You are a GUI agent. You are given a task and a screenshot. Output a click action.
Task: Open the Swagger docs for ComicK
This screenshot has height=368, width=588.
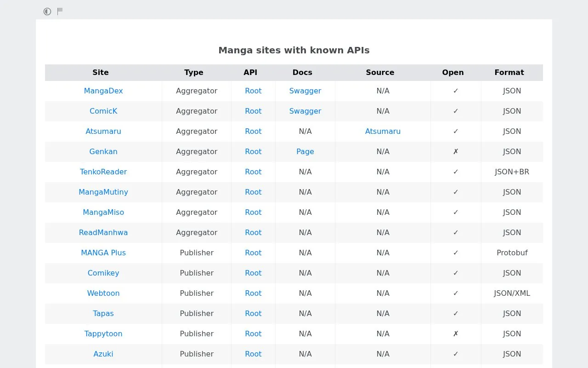tap(305, 111)
